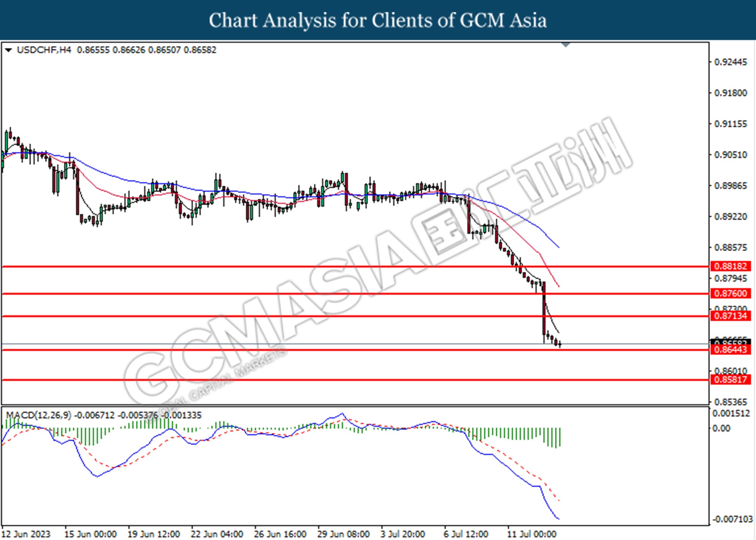Click the chart shift marker triangle at top
Screen dimensions: 756x540
pyautogui.click(x=566, y=45)
